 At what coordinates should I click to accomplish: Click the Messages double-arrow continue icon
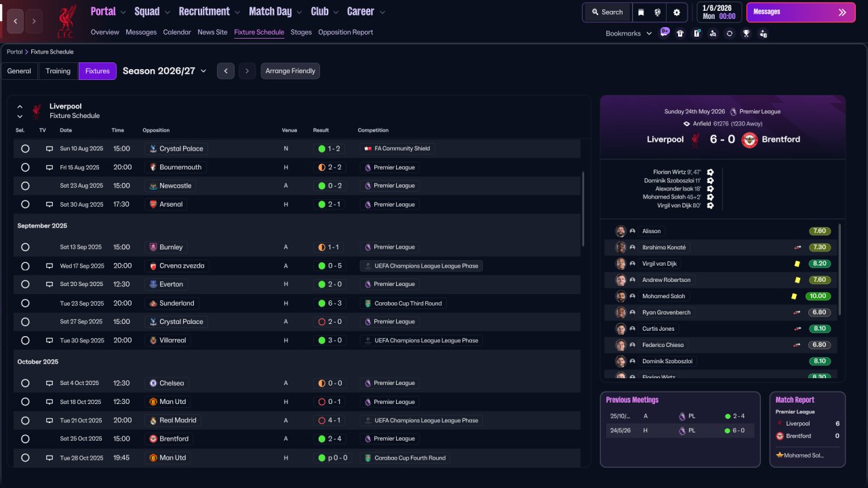click(x=842, y=12)
